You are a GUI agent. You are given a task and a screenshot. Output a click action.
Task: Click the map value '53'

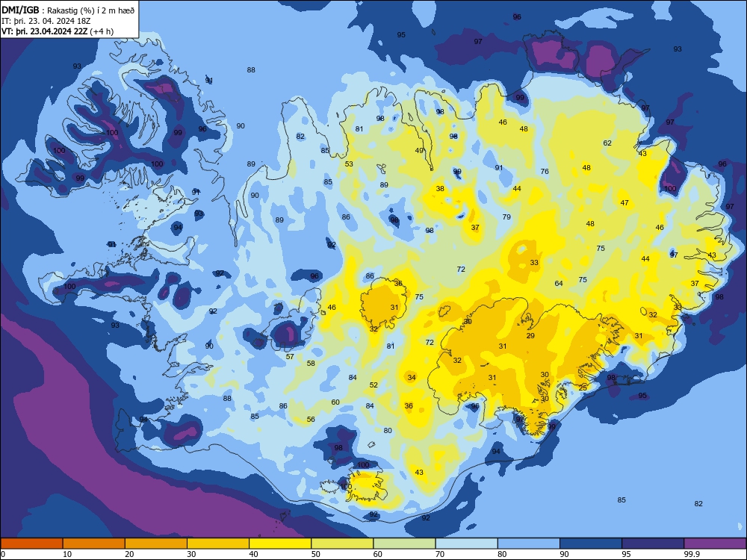point(349,164)
